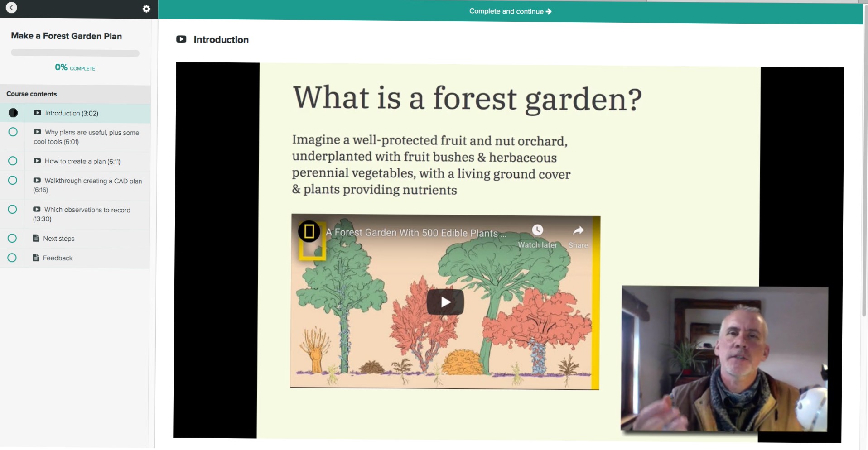The width and height of the screenshot is (868, 450).
Task: Click video title A Forest Garden With 500 Edible Plants
Action: pos(416,233)
